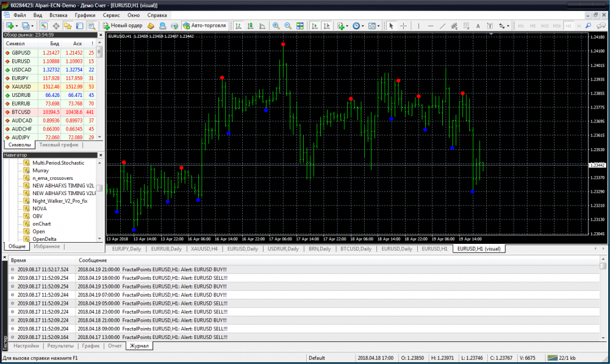Toggle Авто-торговля (auto trading)
This screenshot has height=364, width=610.
tap(204, 26)
